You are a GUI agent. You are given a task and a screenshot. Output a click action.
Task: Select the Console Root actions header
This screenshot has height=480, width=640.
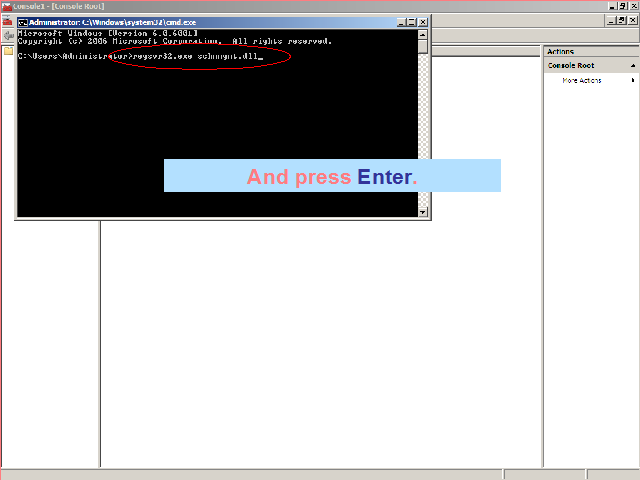571,66
